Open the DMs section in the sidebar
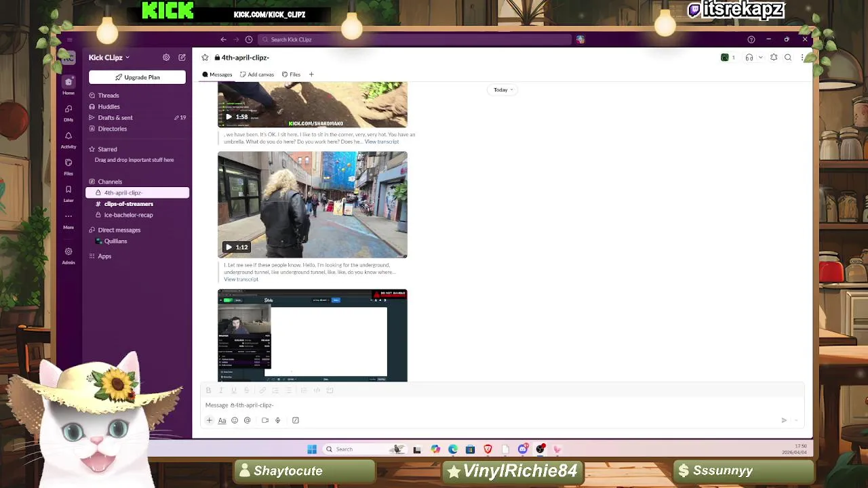868x488 pixels. point(68,113)
